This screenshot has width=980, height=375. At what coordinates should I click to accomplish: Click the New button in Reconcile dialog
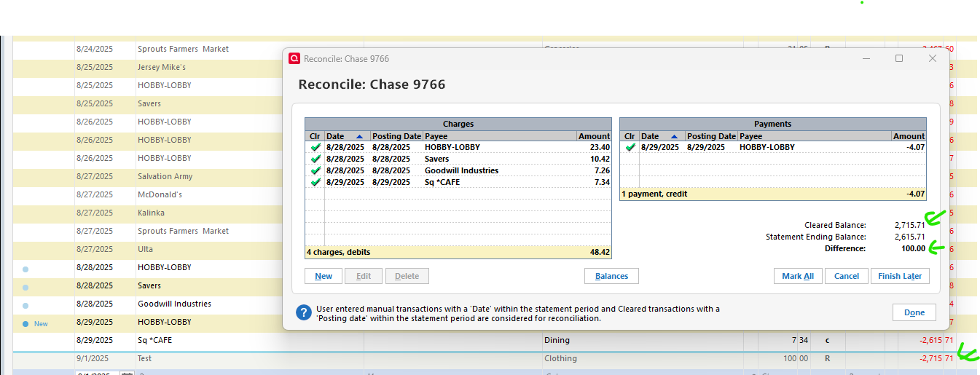(324, 276)
